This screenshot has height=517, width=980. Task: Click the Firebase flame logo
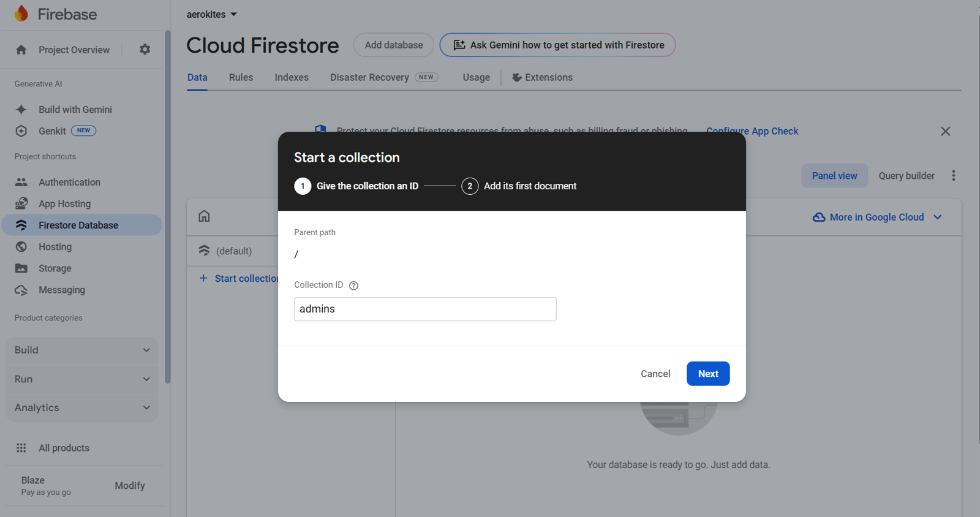21,13
